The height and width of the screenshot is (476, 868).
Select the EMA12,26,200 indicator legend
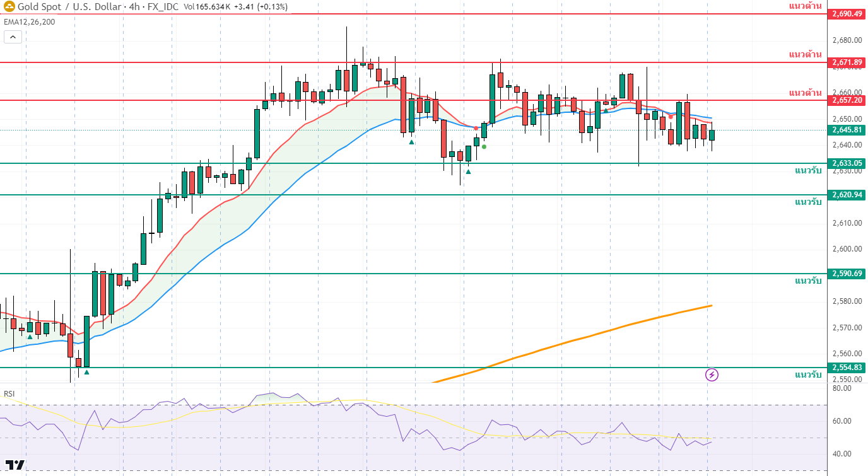(29, 21)
